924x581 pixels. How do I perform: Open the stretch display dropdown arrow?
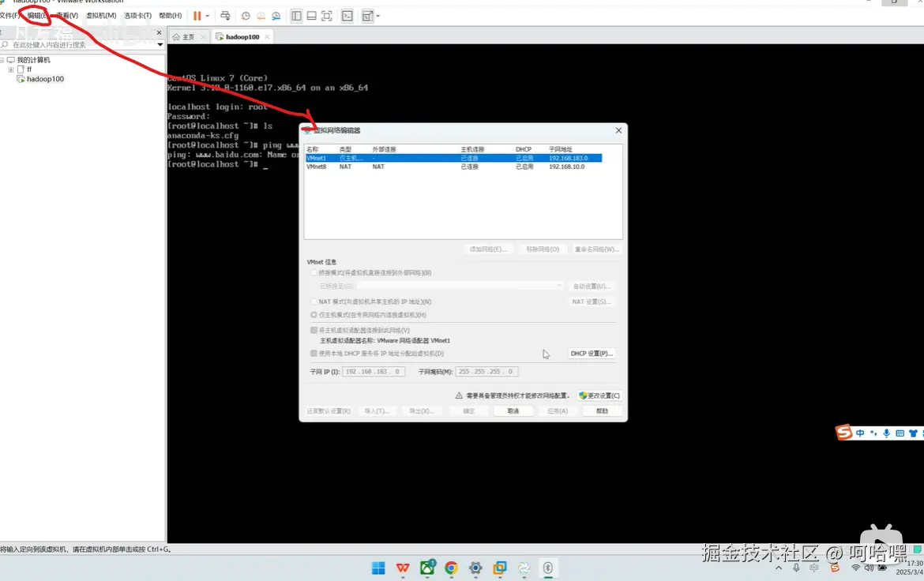(x=377, y=16)
